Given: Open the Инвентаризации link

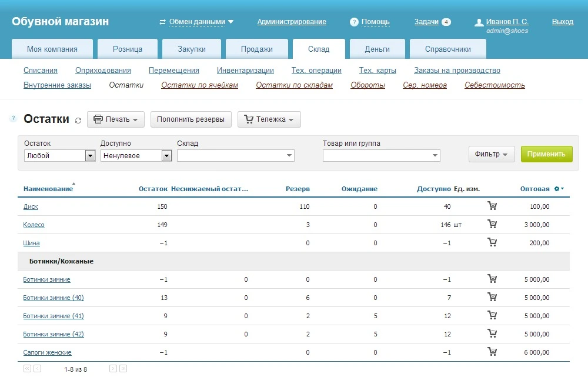Looking at the screenshot, I should point(245,71).
